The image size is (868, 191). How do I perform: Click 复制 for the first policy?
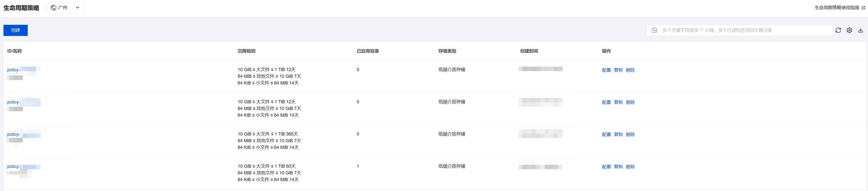click(618, 70)
